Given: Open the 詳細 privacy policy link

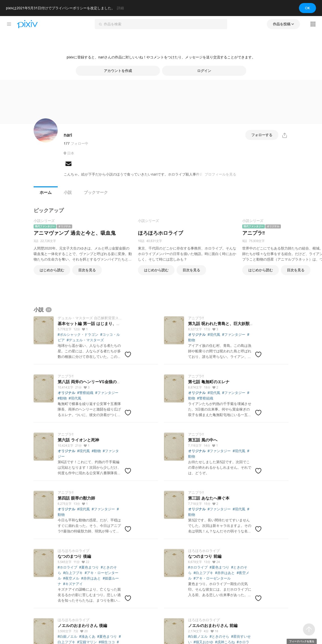Looking at the screenshot, I should coord(120,8).
